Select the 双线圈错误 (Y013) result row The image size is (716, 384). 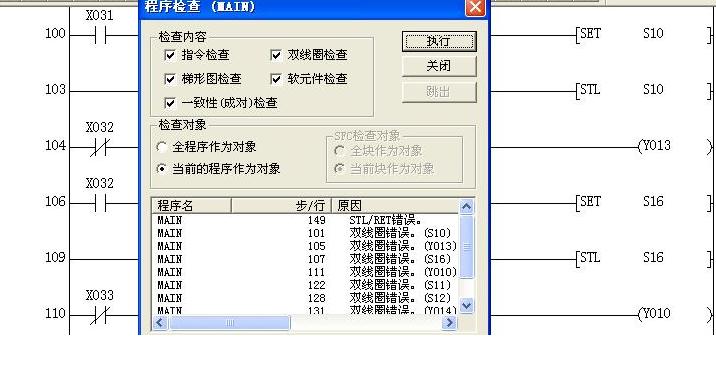(x=305, y=246)
